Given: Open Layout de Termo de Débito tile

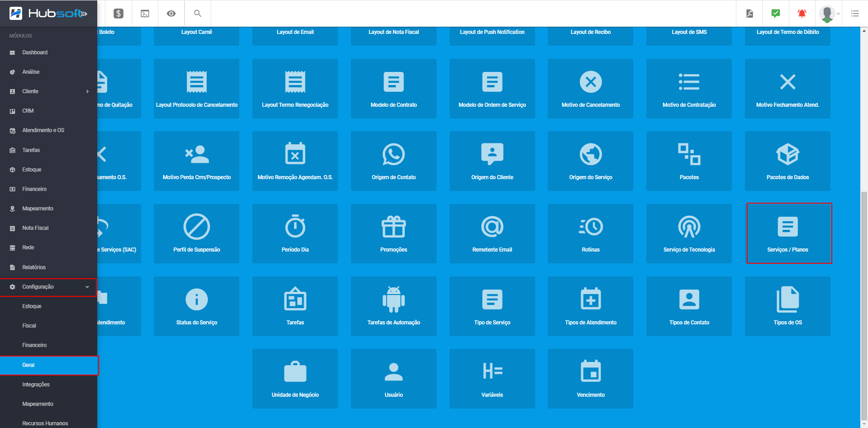Looking at the screenshot, I should pos(788,36).
